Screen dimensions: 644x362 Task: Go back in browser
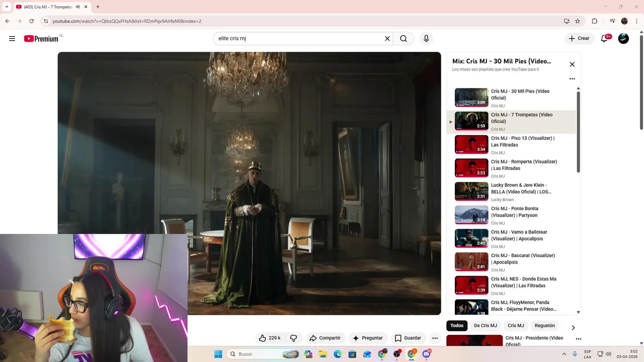(x=7, y=21)
